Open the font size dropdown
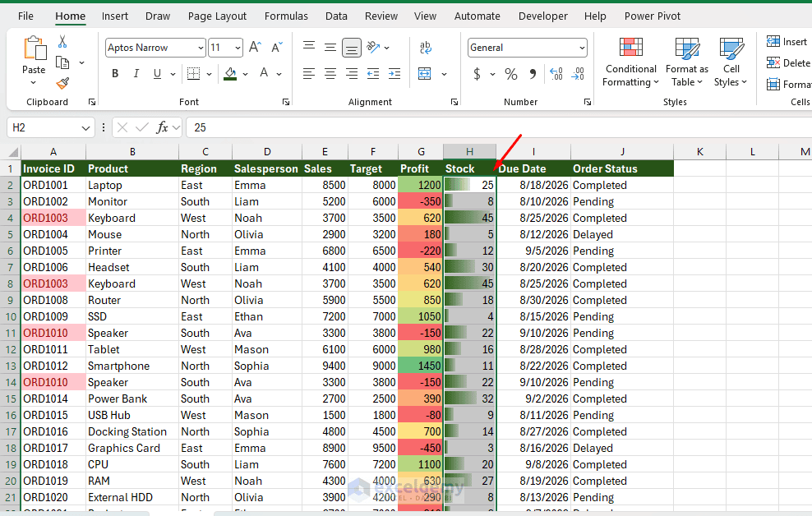Viewport: 812px width, 516px height. click(238, 48)
